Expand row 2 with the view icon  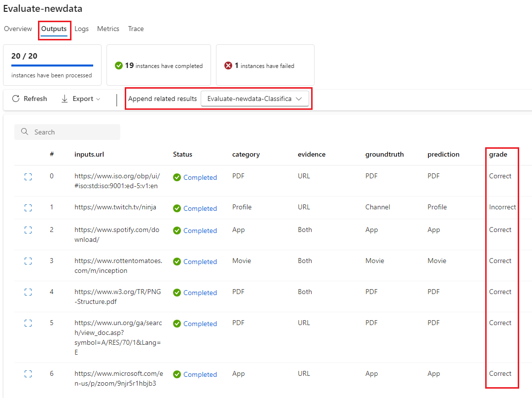tap(28, 230)
